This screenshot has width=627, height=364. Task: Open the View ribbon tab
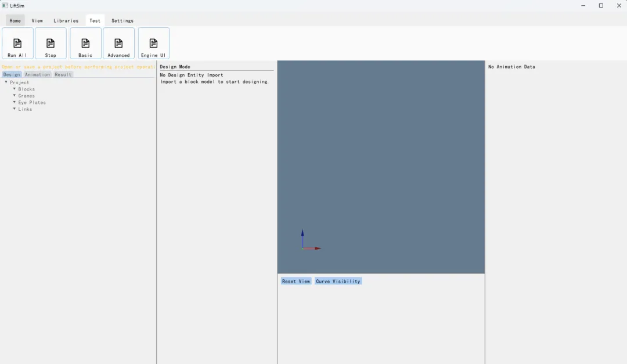click(37, 20)
